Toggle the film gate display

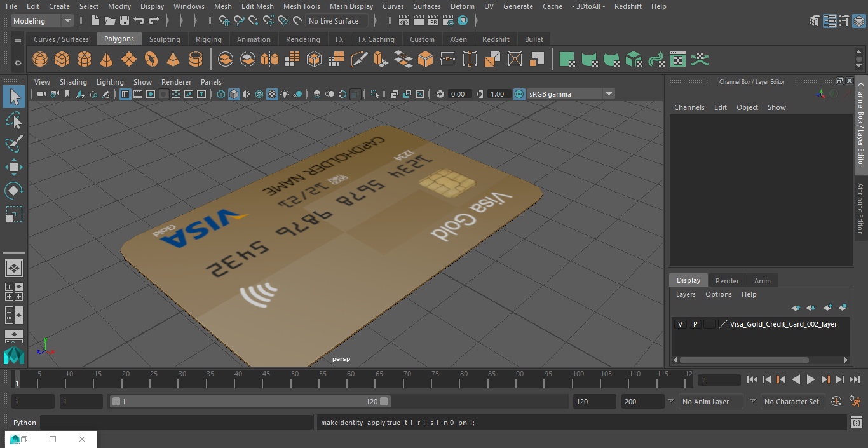pos(138,94)
